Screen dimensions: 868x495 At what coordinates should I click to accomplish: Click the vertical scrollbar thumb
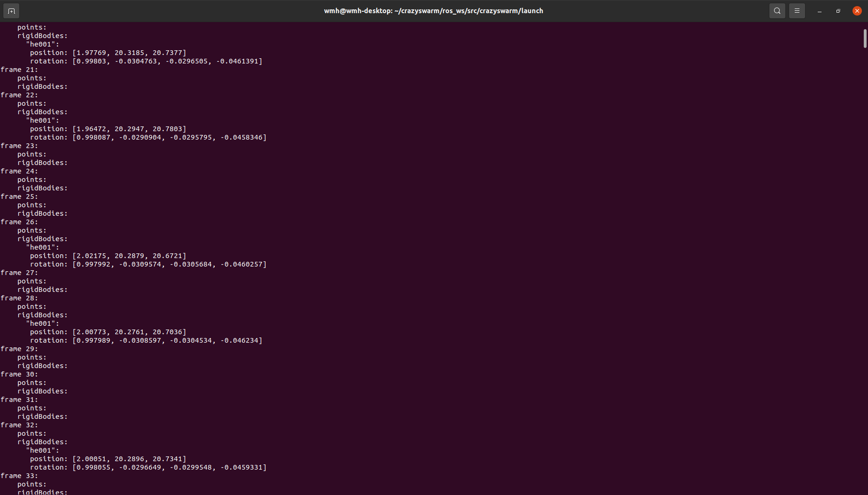(x=865, y=39)
